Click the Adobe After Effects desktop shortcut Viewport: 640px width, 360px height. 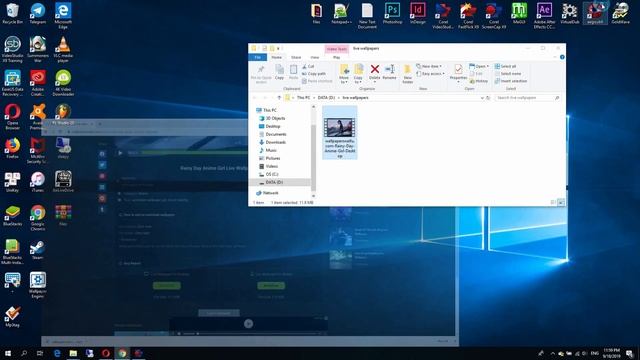[544, 16]
